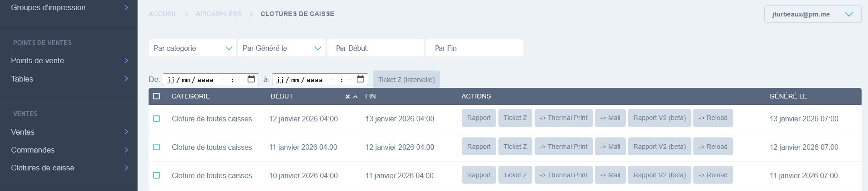
Task: Go to the Ventes sidebar item
Action: (23, 132)
